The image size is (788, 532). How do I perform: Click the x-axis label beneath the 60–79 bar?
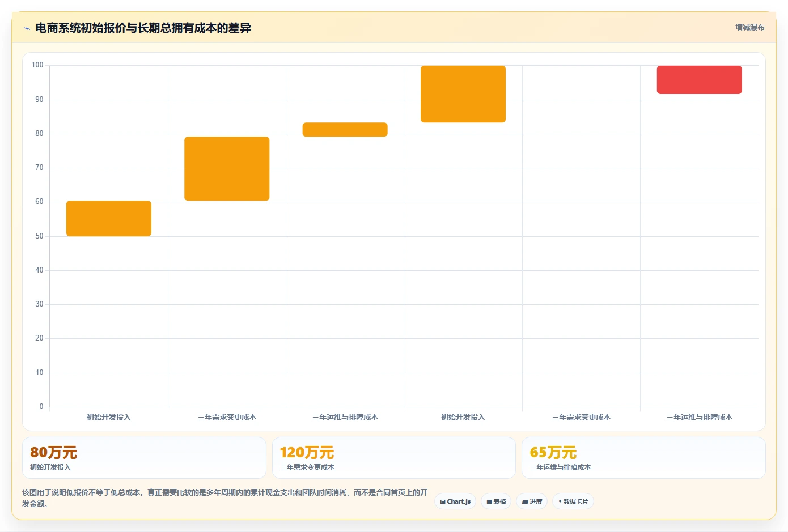point(227,417)
